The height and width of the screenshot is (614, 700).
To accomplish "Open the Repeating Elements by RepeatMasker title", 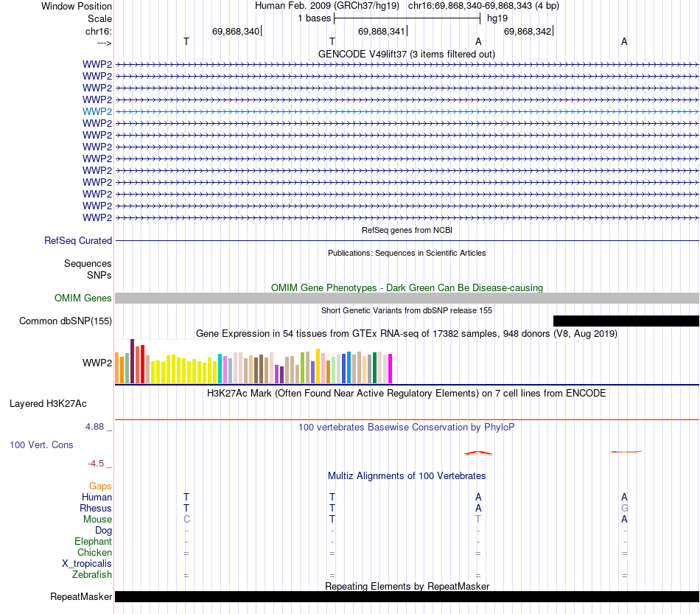I will [407, 586].
